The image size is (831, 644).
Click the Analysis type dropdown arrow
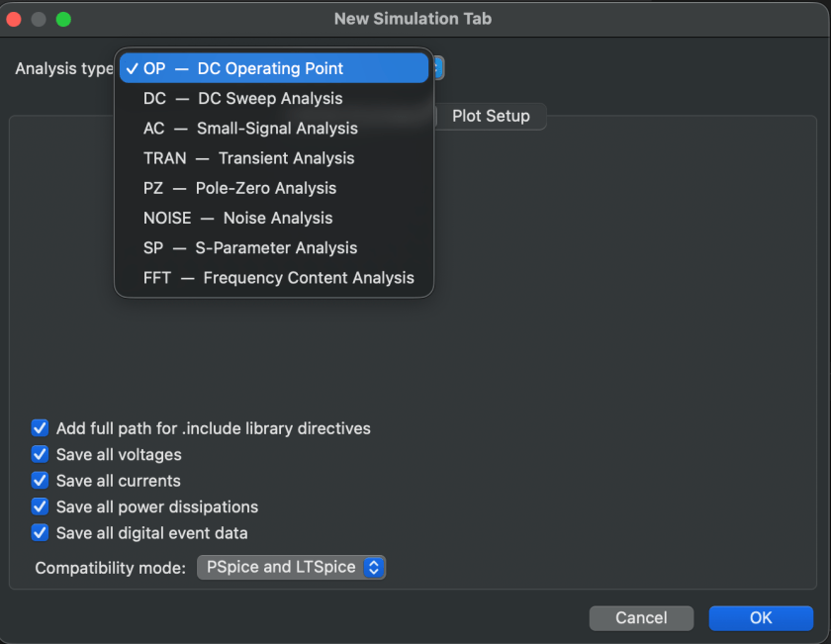tap(439, 68)
